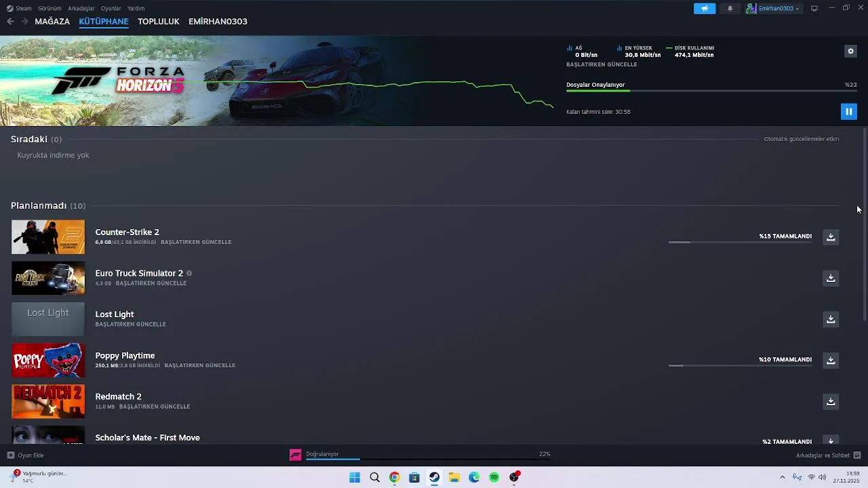Open File Explorer from the taskbar
This screenshot has height=488, width=868.
[x=454, y=477]
